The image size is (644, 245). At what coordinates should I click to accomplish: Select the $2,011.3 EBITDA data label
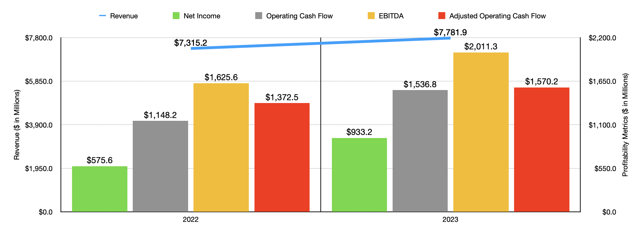pos(481,47)
